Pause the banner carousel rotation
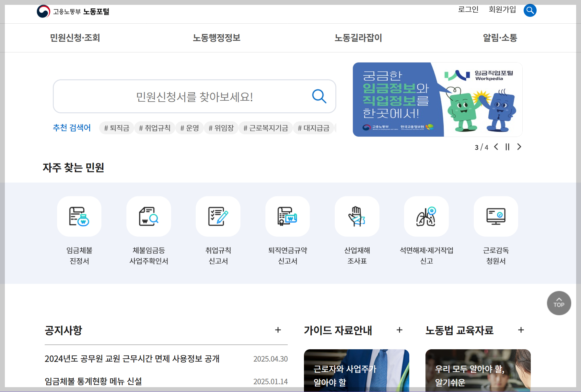The image size is (581, 392). pyautogui.click(x=507, y=147)
